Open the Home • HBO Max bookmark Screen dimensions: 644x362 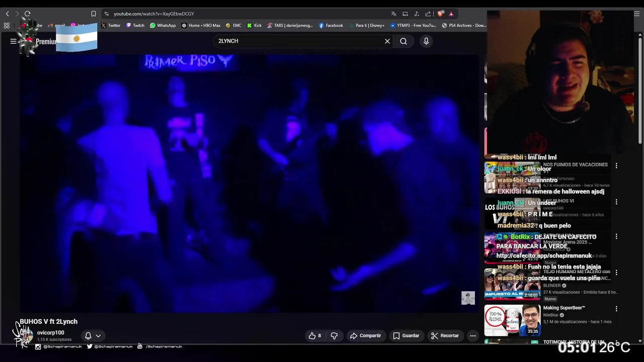201,25
